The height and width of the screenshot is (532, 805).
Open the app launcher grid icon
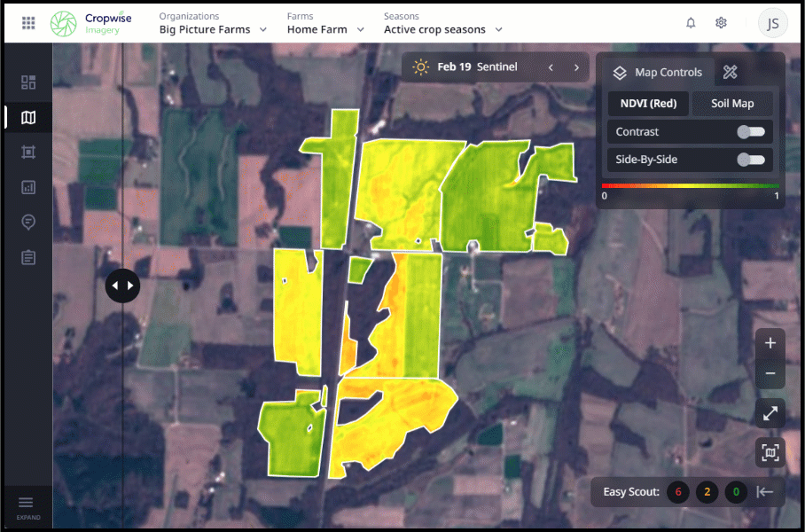point(28,23)
